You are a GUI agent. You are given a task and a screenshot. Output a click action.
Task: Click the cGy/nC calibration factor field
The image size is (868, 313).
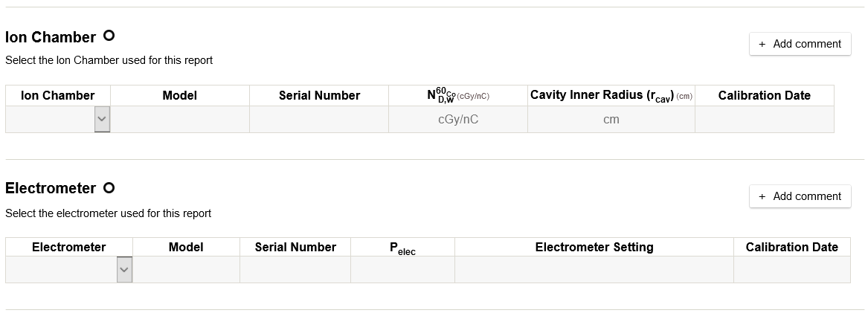pyautogui.click(x=457, y=119)
